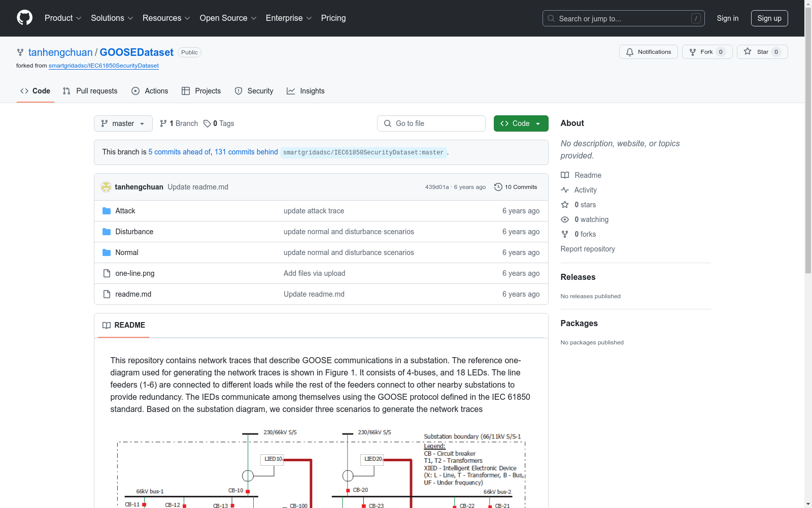
Task: Click the one-line.png file icon
Action: coord(107,273)
